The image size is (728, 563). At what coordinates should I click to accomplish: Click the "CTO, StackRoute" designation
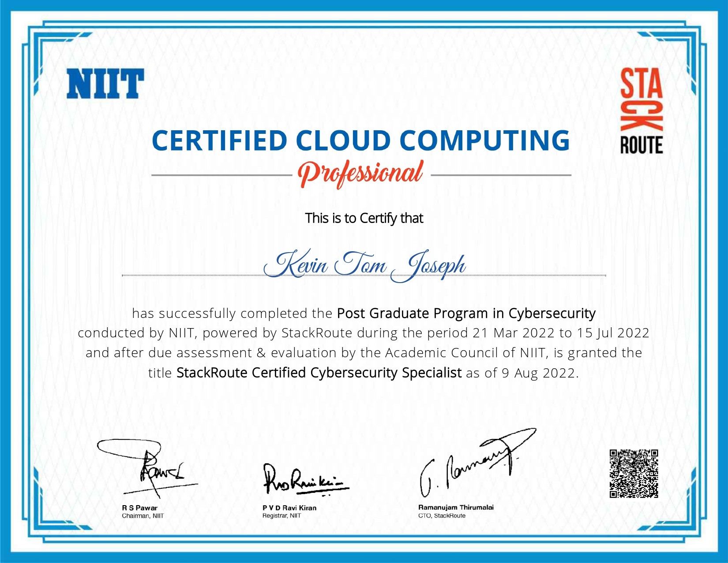[x=442, y=516]
